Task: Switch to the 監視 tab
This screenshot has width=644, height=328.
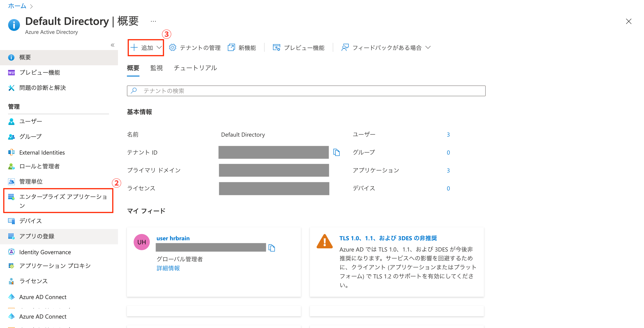Action: click(x=157, y=68)
